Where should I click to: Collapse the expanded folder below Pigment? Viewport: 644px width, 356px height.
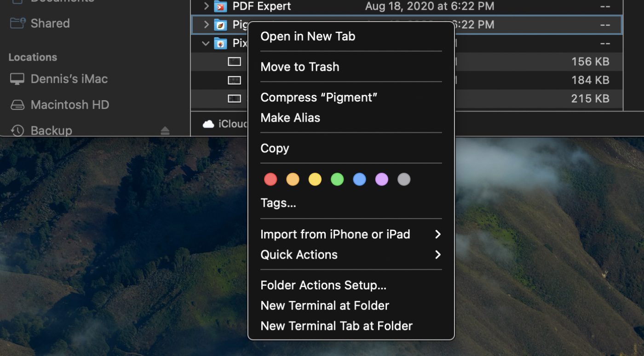206,44
